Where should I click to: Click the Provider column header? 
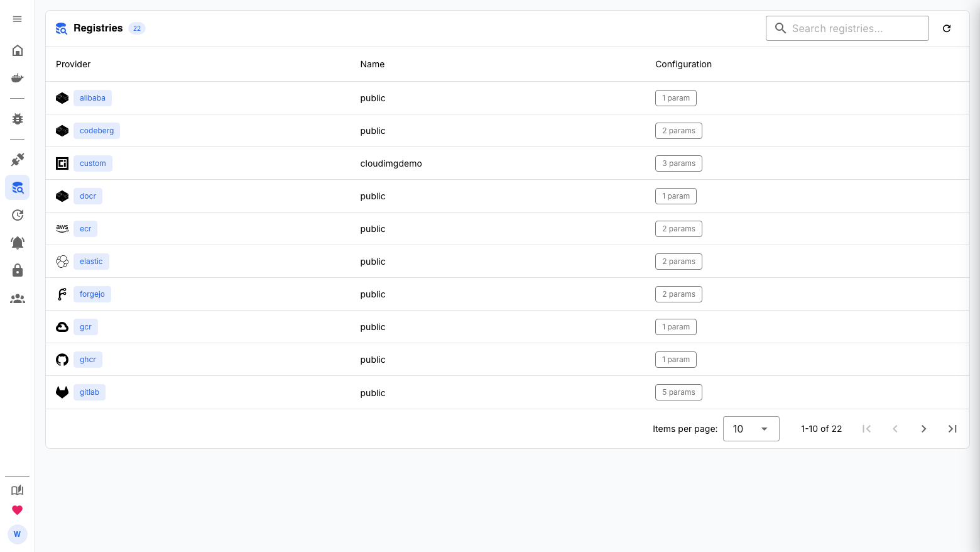[x=73, y=64]
